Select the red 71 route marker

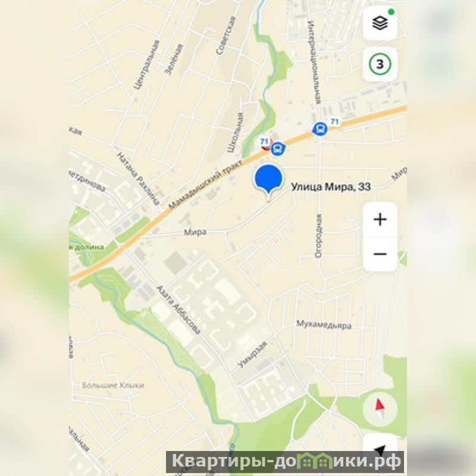(x=265, y=143)
